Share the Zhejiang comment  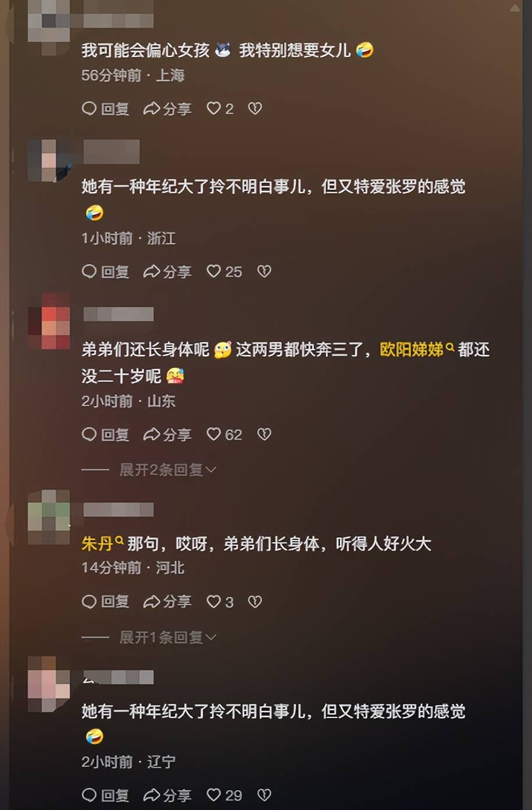[x=168, y=272]
